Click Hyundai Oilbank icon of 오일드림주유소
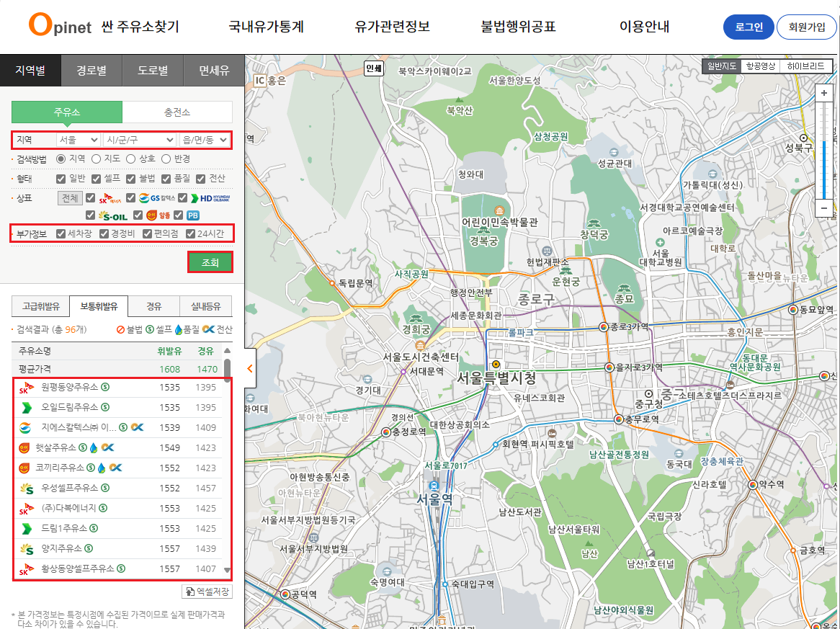Viewport: 840px width, 629px height. coord(26,408)
